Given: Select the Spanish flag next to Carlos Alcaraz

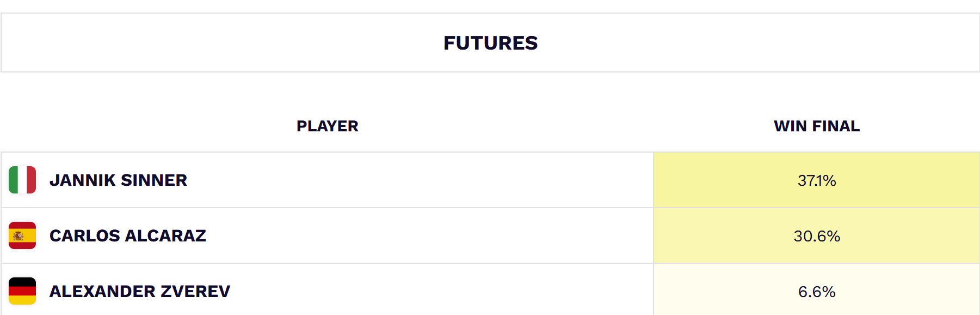Looking at the screenshot, I should 22,235.
